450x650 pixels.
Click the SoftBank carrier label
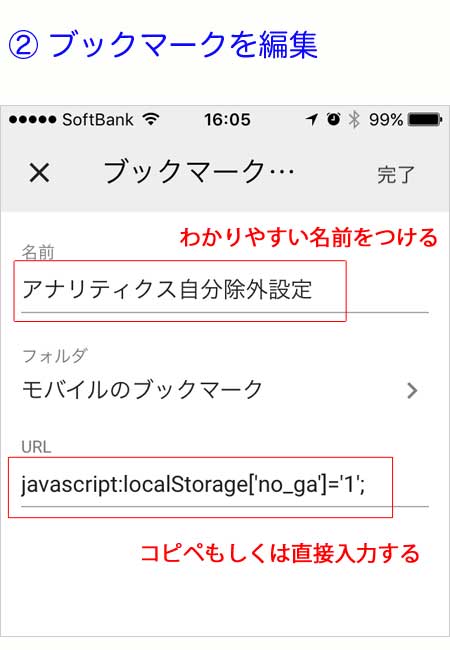(98, 120)
